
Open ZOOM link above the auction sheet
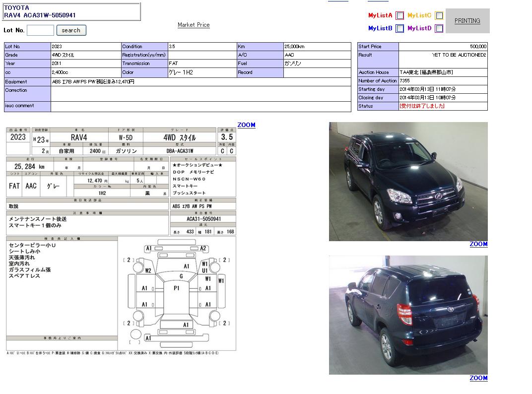pos(246,125)
